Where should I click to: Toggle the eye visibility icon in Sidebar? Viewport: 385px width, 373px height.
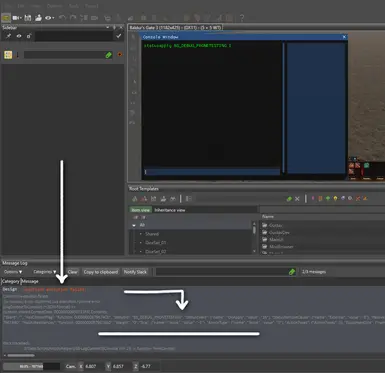19,36
